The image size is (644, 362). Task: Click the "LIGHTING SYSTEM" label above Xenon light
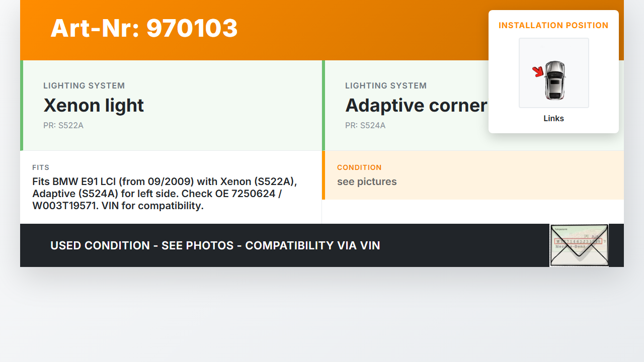(x=84, y=86)
